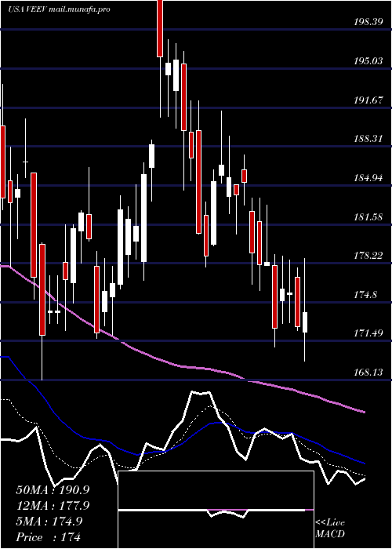Viewport: 392px width, 549px height.
Task: Click the 50MA : 190.9 readout
Action: tap(53, 490)
